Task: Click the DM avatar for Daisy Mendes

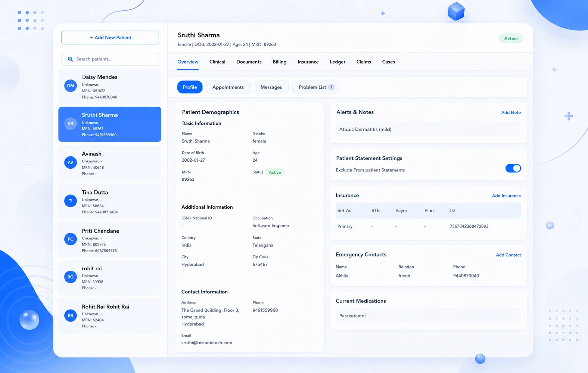Action: (x=71, y=86)
